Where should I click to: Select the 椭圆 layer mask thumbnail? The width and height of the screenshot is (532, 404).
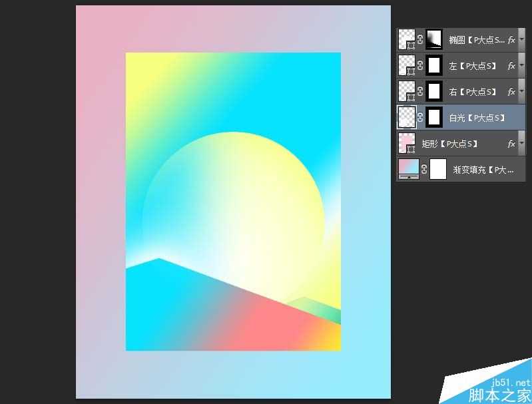(434, 39)
